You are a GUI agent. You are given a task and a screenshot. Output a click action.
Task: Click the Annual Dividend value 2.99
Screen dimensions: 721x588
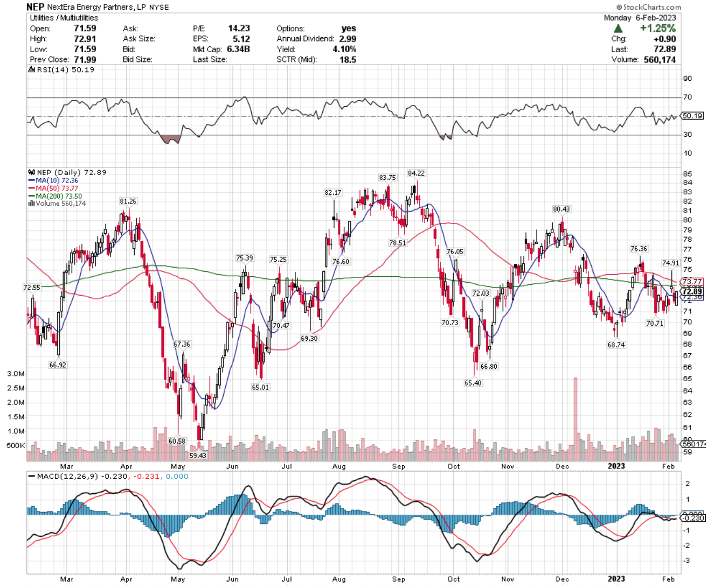pyautogui.click(x=348, y=39)
